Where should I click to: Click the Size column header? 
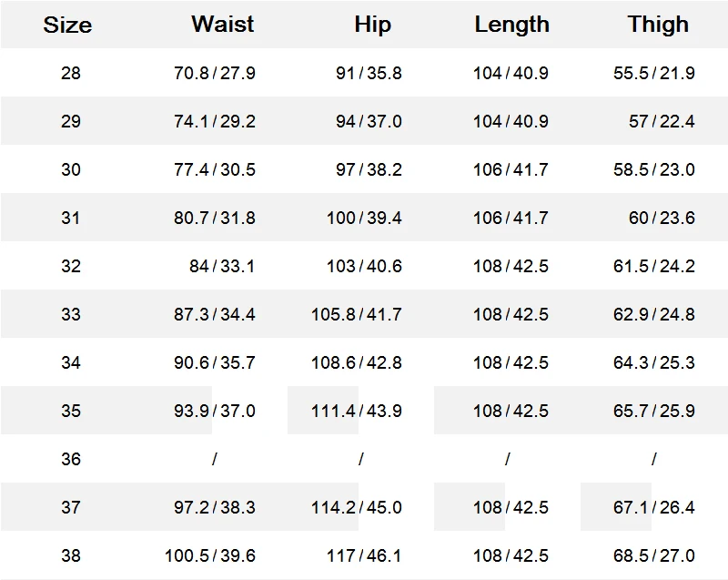click(67, 25)
